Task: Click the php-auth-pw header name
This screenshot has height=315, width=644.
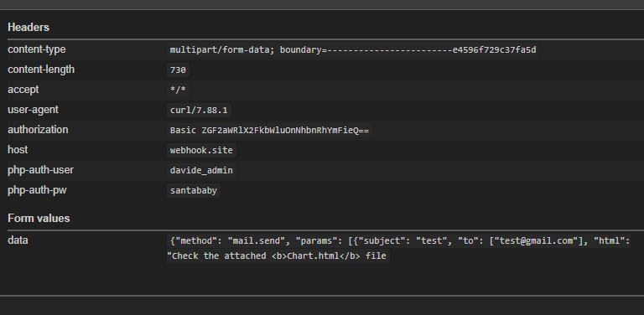Action: [37, 190]
